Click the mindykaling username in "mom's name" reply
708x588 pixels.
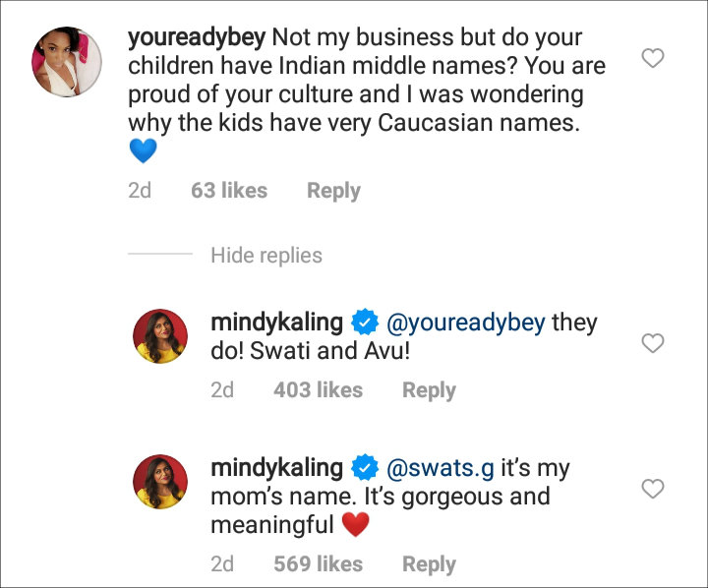pos(276,468)
